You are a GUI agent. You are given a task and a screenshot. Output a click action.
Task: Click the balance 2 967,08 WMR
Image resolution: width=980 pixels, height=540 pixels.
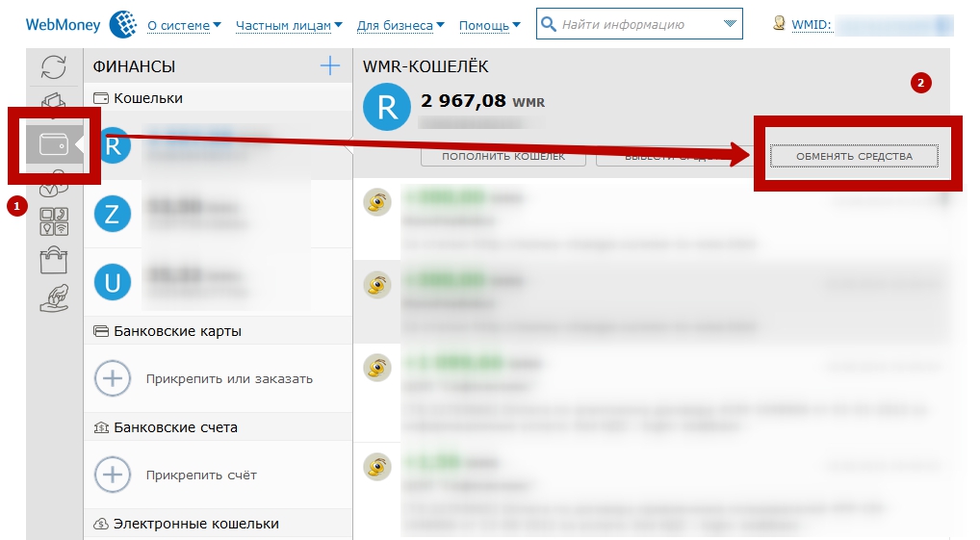482,101
